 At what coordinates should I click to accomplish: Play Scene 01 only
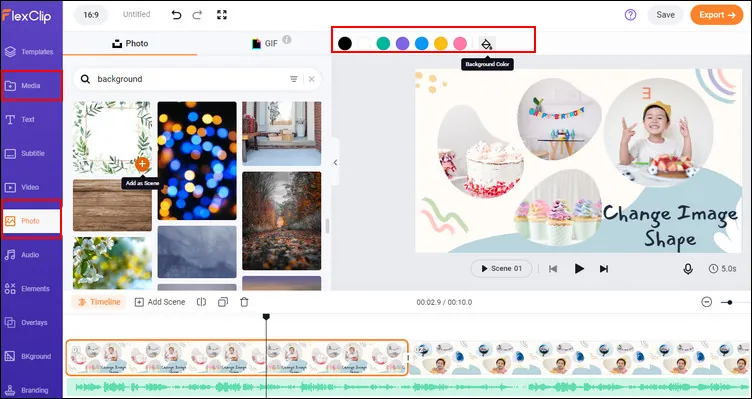(x=502, y=269)
